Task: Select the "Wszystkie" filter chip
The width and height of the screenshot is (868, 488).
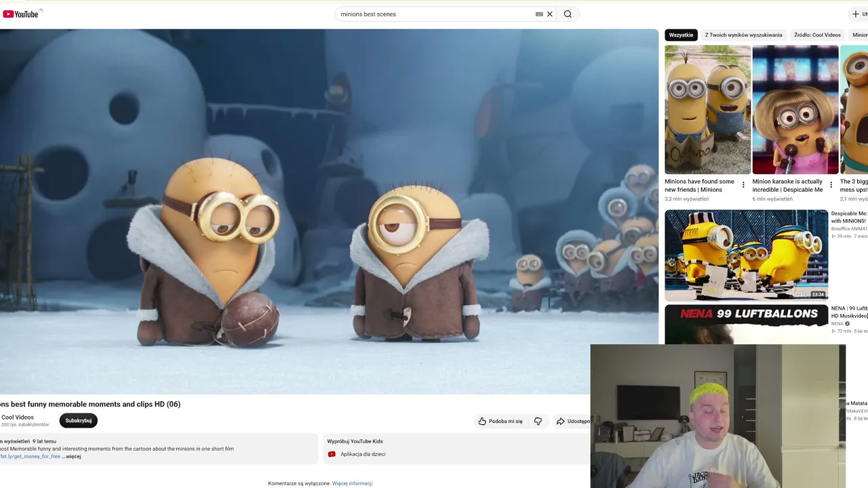Action: click(682, 35)
